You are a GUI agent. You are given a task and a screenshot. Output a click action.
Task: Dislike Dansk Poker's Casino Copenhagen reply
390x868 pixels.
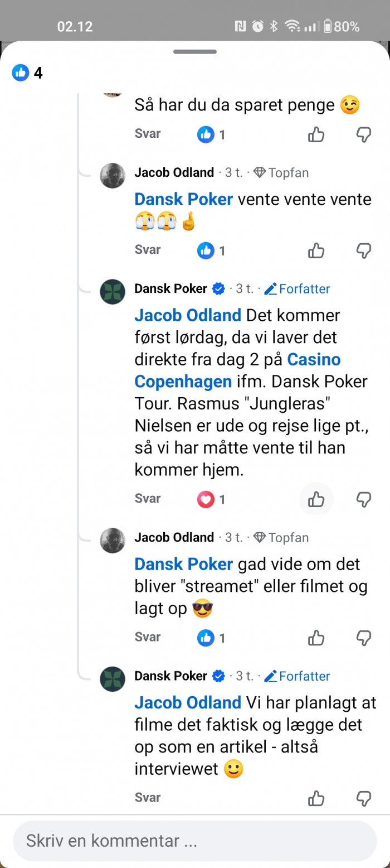tap(363, 499)
